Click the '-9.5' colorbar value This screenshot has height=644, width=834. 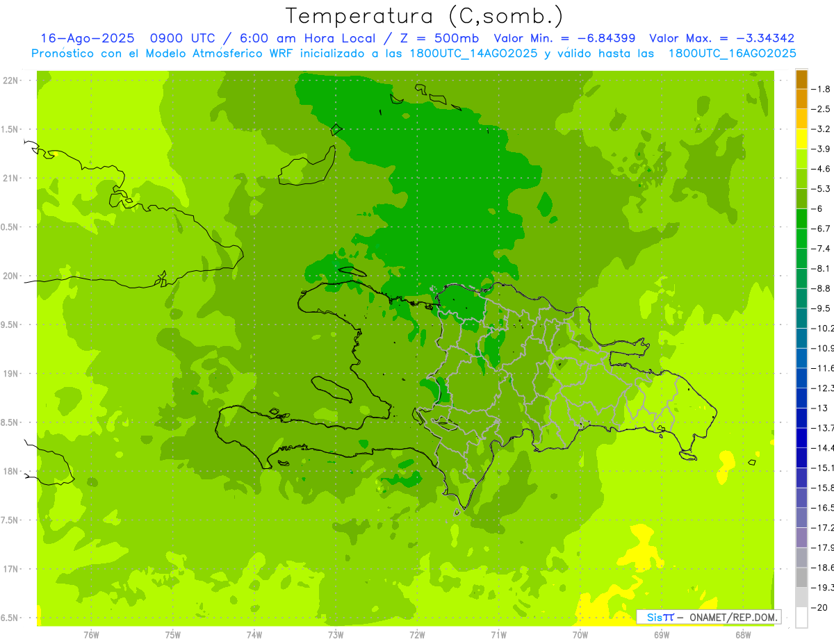(x=821, y=308)
